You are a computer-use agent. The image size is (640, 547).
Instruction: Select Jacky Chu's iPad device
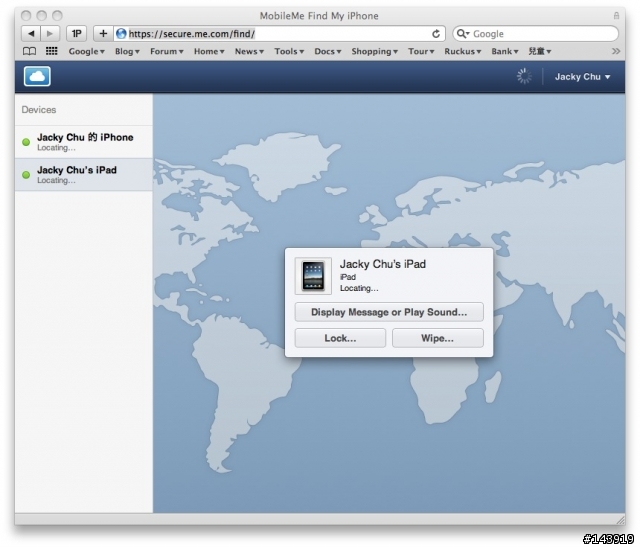[x=84, y=174]
